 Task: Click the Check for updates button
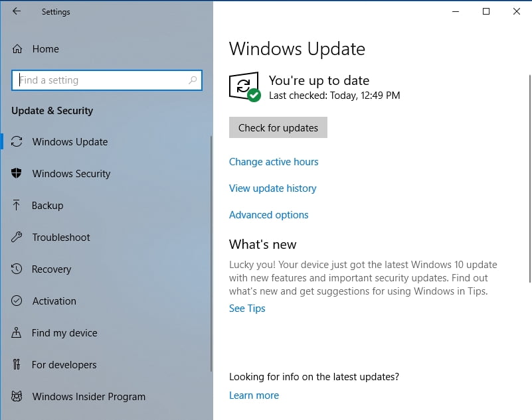coord(278,127)
